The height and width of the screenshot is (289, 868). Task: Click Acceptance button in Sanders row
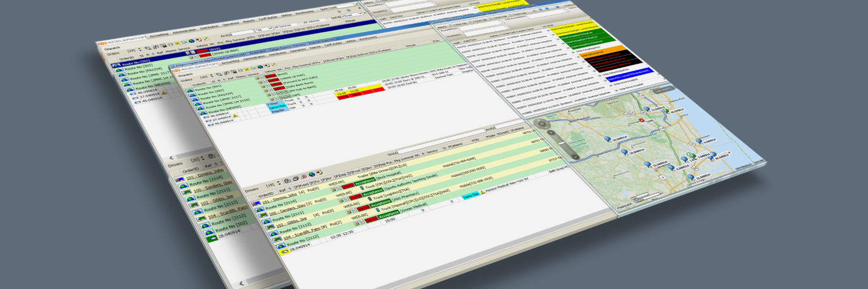pos(372,192)
